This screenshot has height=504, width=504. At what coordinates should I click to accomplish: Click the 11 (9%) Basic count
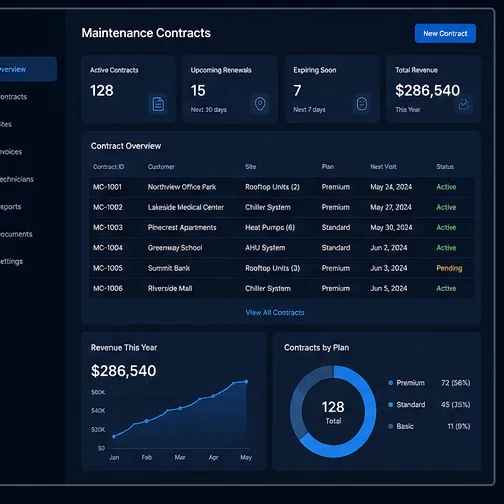(459, 426)
